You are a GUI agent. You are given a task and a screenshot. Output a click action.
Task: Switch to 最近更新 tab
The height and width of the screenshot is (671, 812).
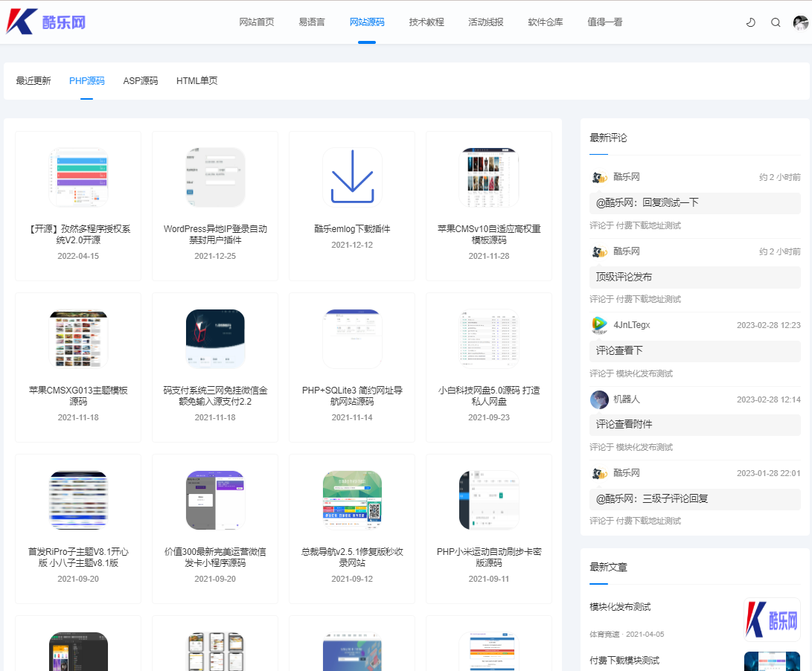pos(33,81)
